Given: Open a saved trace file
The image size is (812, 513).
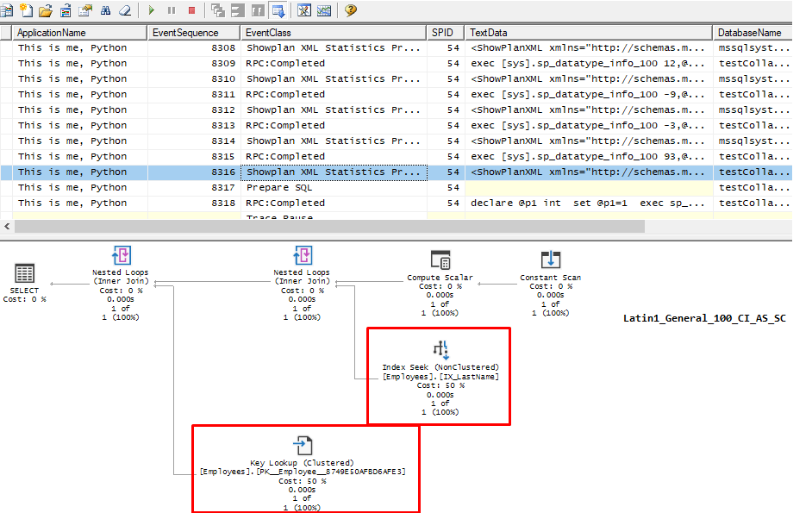Looking at the screenshot, I should pos(44,11).
